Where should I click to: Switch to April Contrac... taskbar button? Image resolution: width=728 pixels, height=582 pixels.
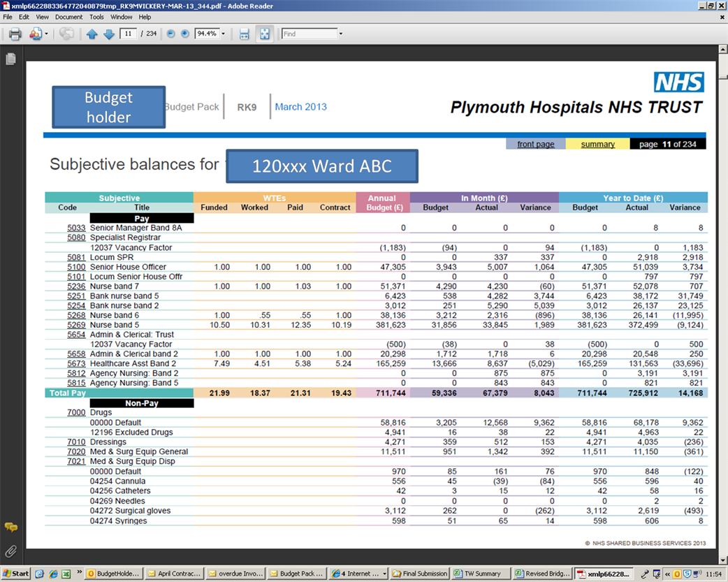click(x=174, y=574)
